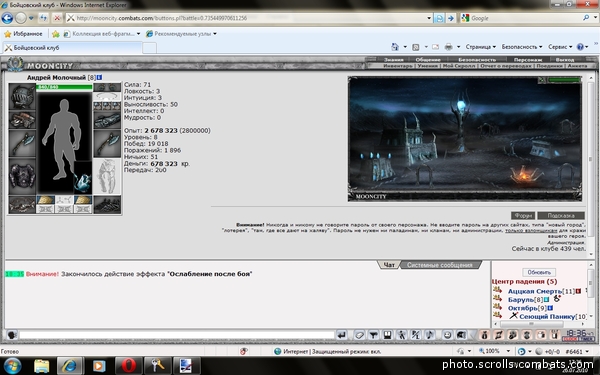Click the helmet equipment slot icon
Image resolution: width=600 pixels, height=375 pixels.
coord(22,96)
